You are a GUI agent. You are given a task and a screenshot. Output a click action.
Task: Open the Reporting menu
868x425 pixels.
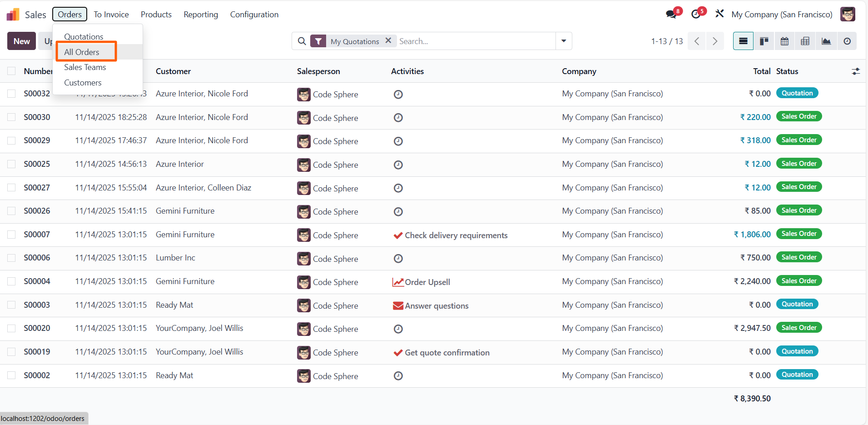[x=201, y=15]
